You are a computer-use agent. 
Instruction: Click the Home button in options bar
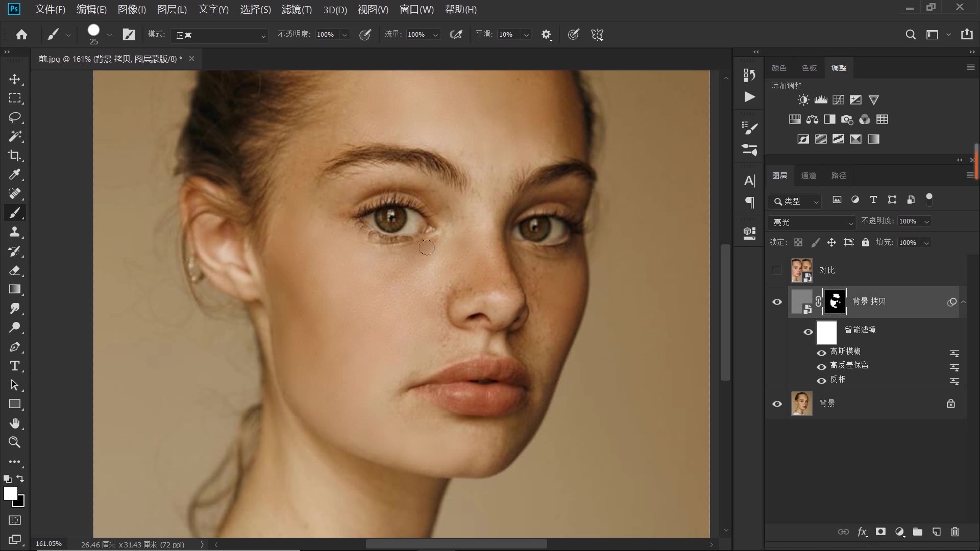pyautogui.click(x=21, y=35)
